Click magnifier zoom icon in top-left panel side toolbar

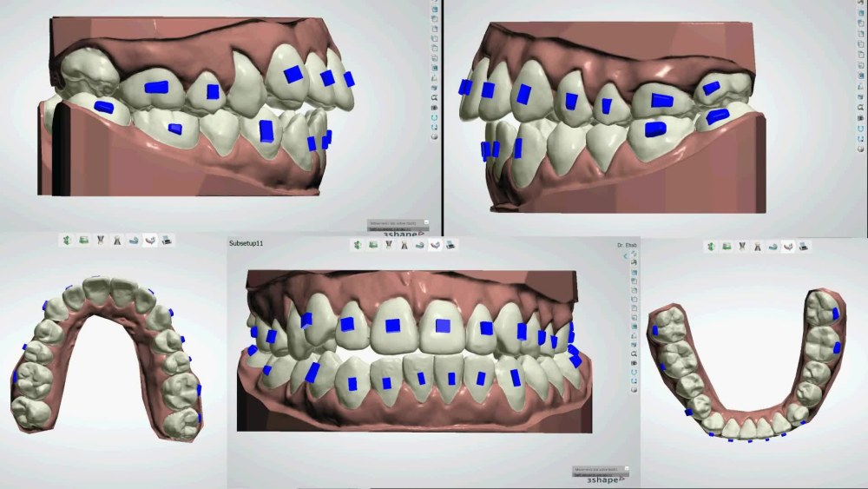435,98
